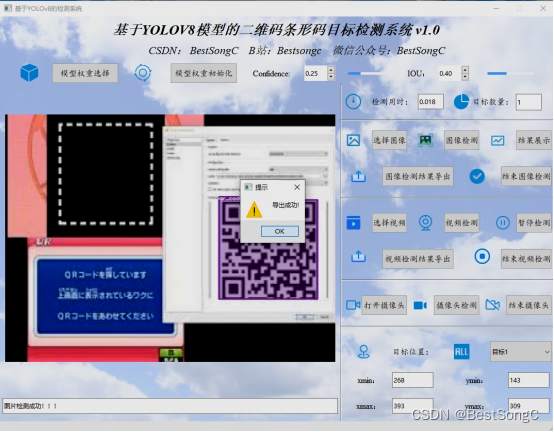554x432 pixels.
Task: Click the ymax field showing 309
Action: tap(529, 406)
